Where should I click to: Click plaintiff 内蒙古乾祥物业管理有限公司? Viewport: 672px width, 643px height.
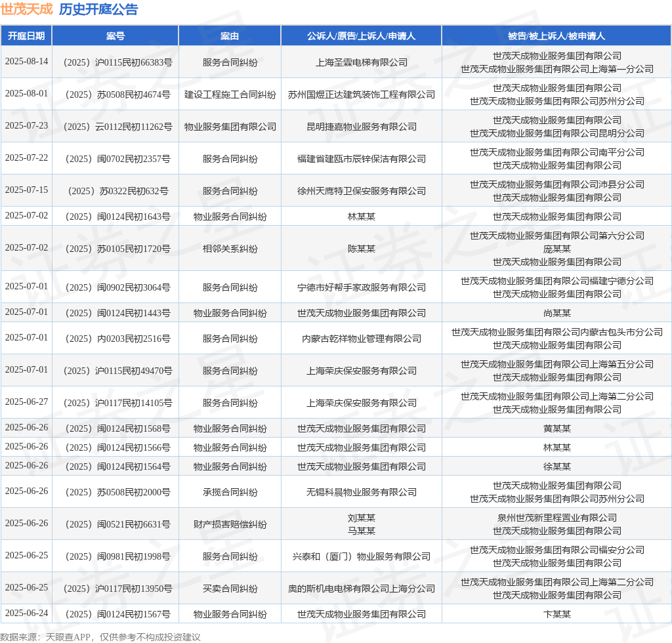point(362,339)
